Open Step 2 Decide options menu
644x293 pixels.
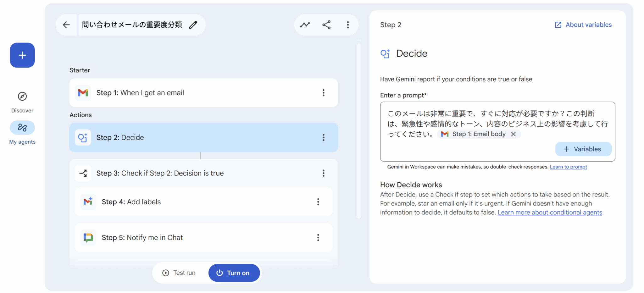[323, 137]
